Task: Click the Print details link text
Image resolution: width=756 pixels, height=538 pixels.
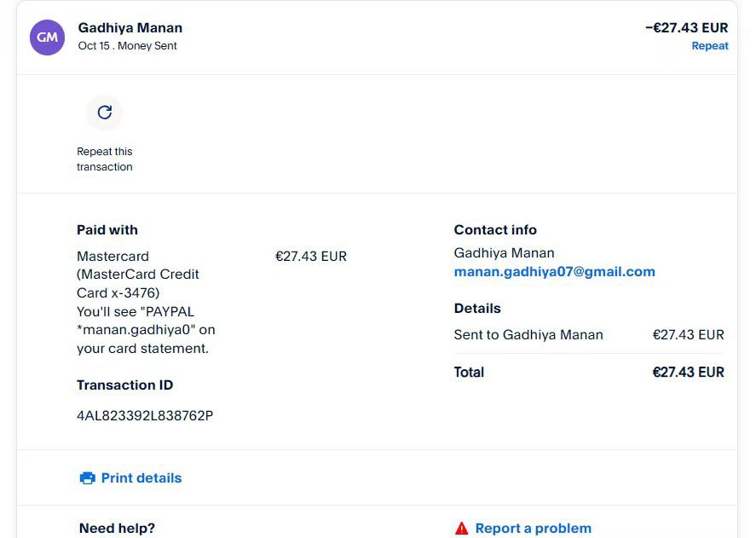Action: (141, 478)
